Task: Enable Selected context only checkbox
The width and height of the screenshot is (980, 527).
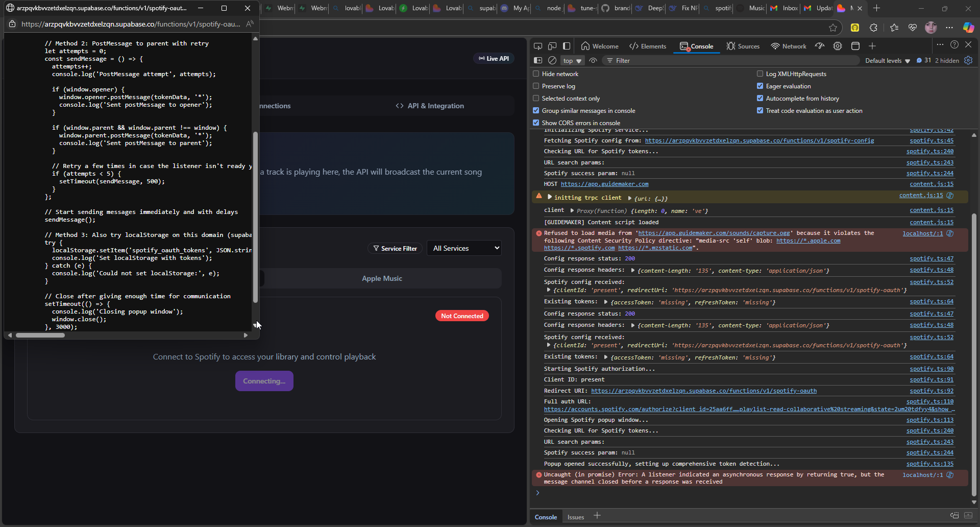Action: point(536,98)
